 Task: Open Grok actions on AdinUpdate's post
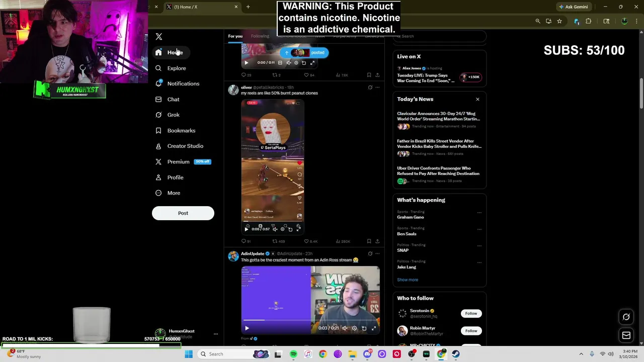pos(370,253)
